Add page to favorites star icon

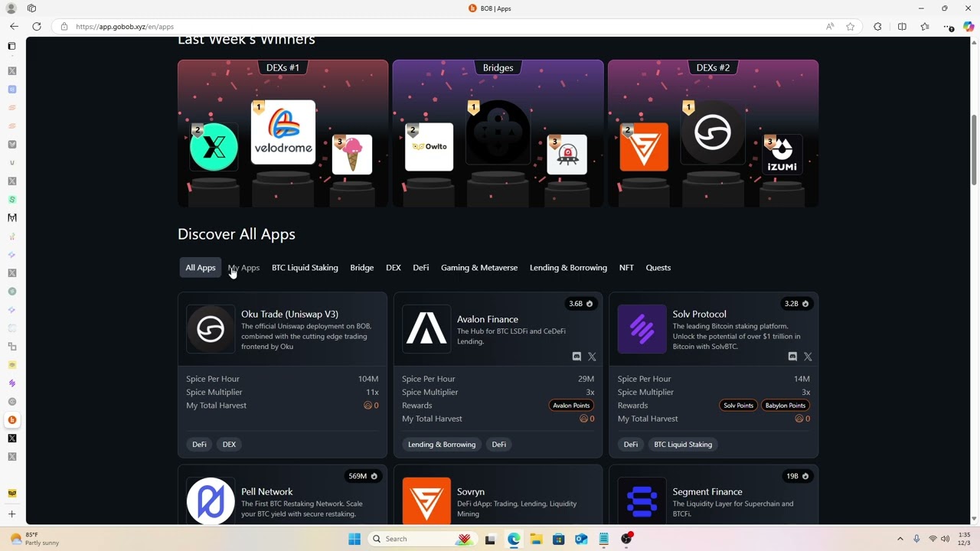point(850,27)
